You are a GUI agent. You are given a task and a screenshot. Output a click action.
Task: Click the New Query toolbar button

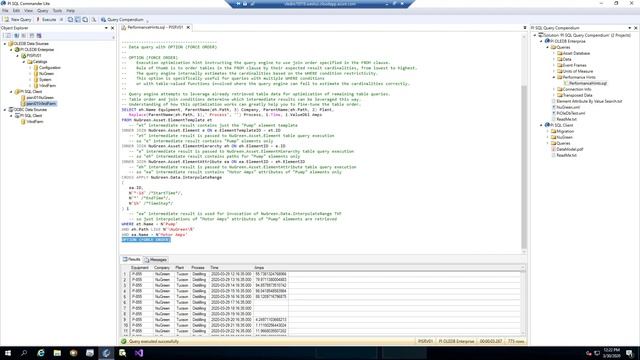[x=18, y=20]
